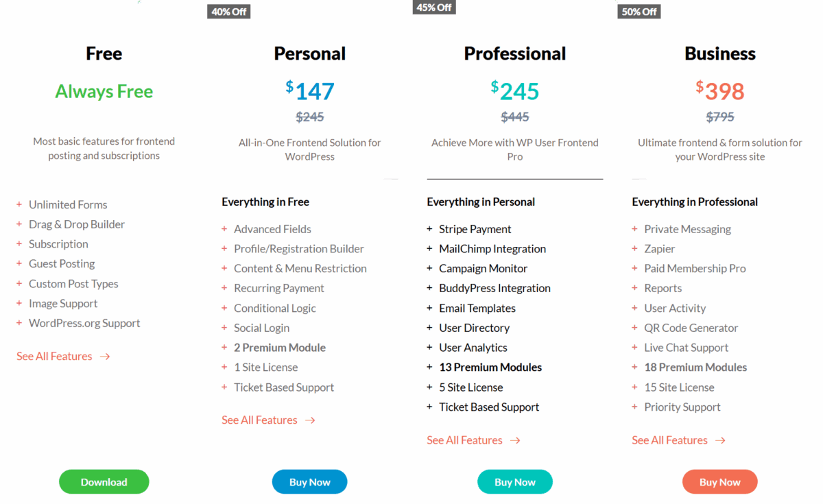Click plus icon beside Social Login
823x504 pixels.
tap(224, 328)
